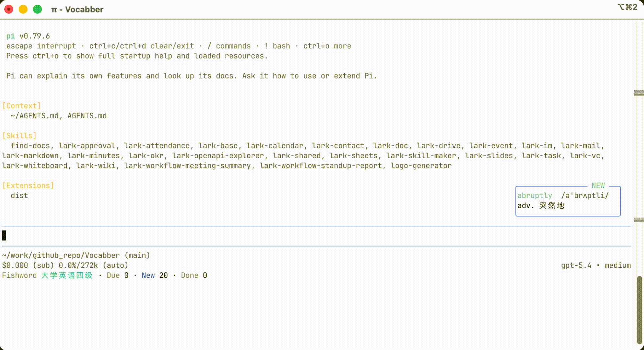Click the phonetic spelling /ə'brʌptli/

pyautogui.click(x=585, y=196)
